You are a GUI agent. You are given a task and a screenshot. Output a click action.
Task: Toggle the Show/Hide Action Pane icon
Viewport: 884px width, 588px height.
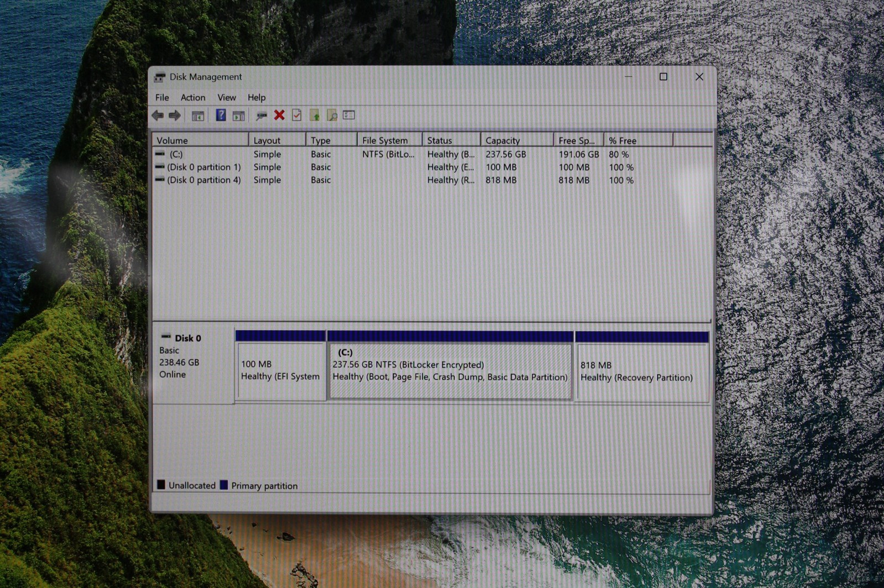click(238, 116)
